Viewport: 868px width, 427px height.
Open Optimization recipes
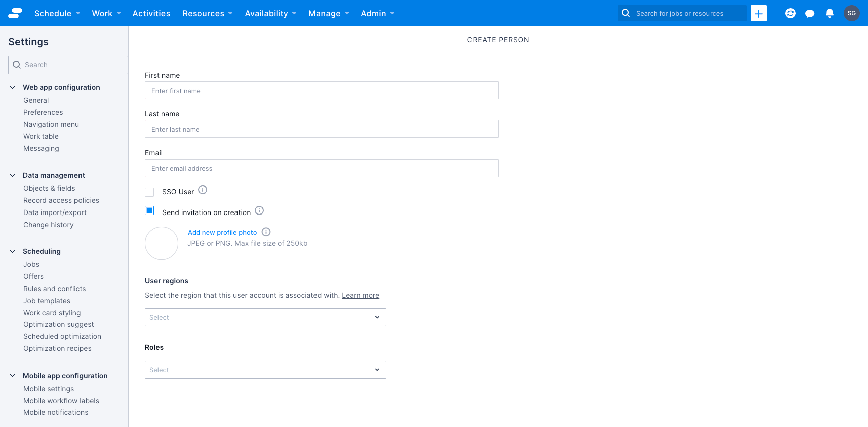(57, 348)
